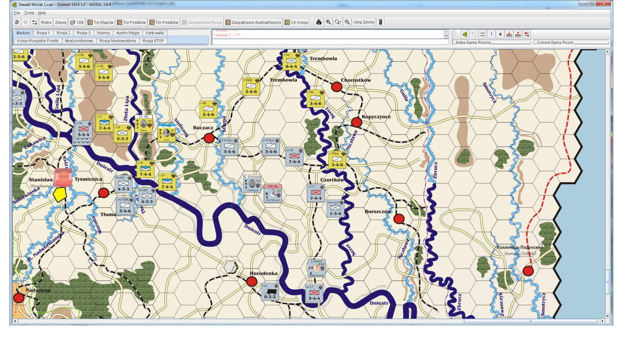
Task: Select the 0-2-2 train counter near Horodenka
Action: (x=270, y=292)
